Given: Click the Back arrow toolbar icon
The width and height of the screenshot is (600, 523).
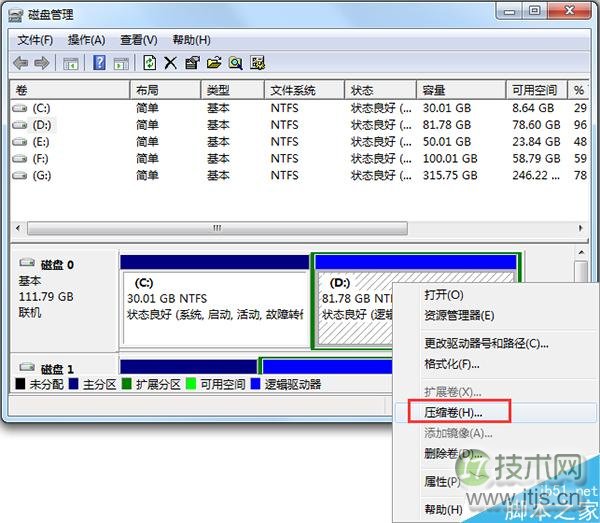Looking at the screenshot, I should click(21, 63).
